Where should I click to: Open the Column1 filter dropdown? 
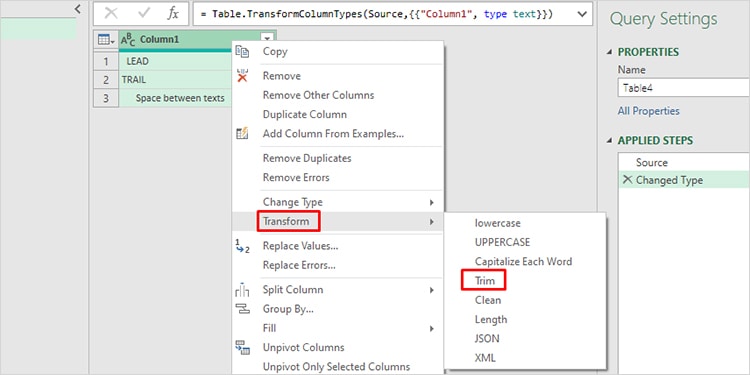tap(267, 39)
